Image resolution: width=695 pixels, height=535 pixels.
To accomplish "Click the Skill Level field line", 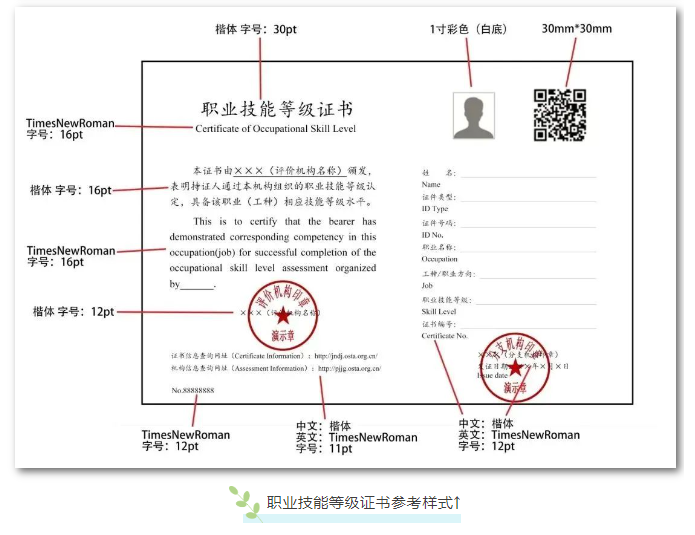I will [525, 304].
